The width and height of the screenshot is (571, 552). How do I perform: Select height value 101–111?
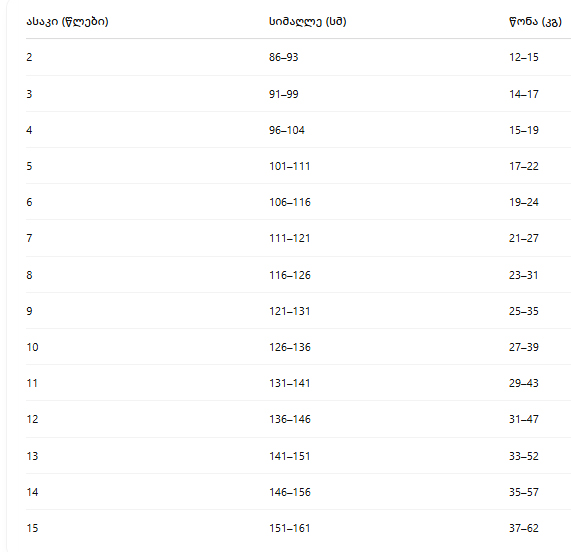coord(290,166)
